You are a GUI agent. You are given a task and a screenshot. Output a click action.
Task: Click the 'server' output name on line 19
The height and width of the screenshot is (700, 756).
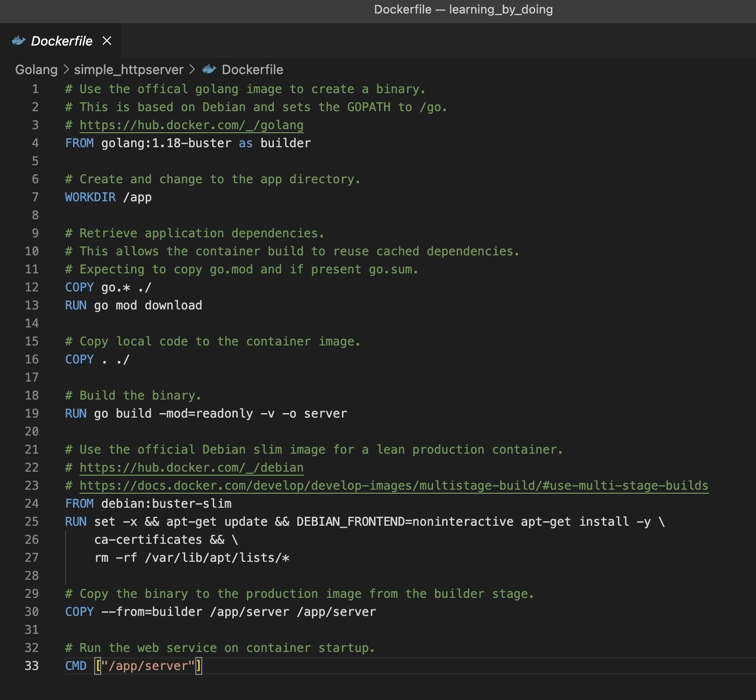click(x=325, y=414)
